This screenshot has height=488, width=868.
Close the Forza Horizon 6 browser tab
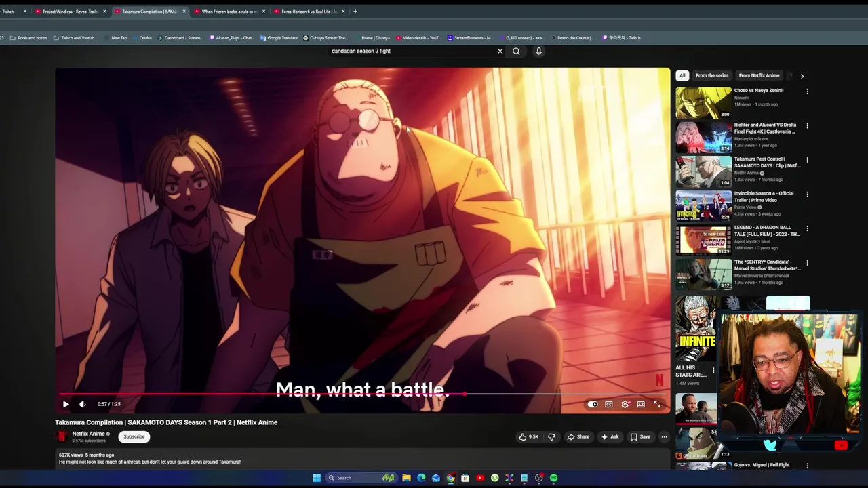(x=343, y=12)
